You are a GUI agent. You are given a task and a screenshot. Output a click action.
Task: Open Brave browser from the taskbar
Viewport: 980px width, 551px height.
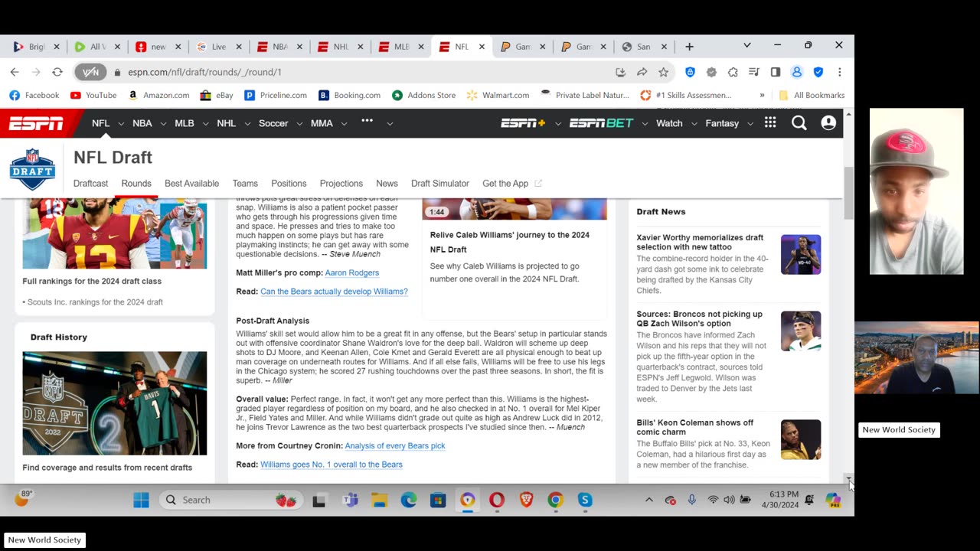pos(526,500)
